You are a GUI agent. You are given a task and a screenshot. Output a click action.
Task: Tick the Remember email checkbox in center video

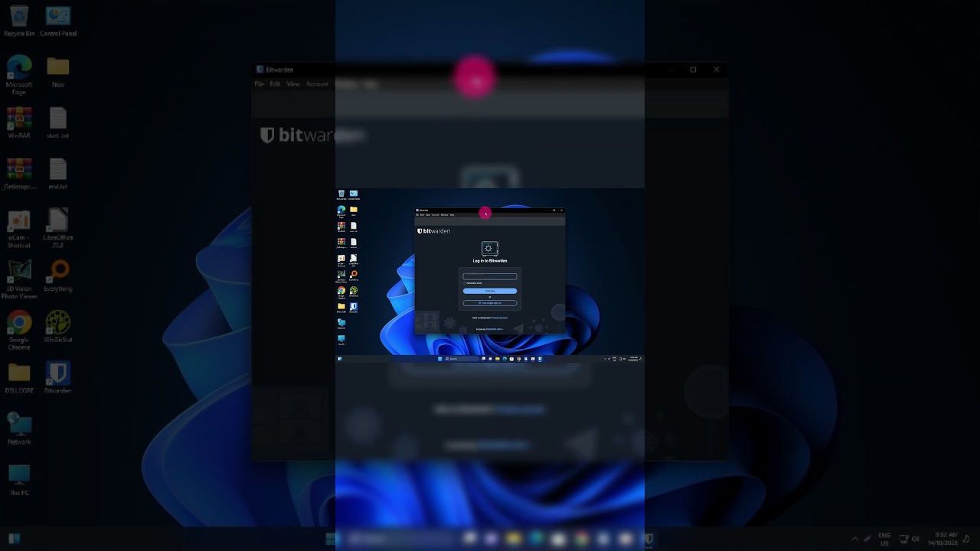pos(465,283)
